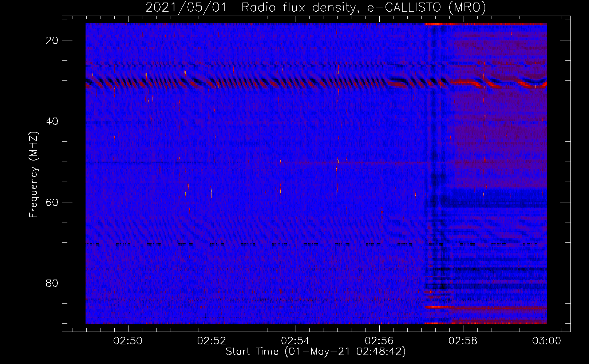589x364 pixels.
Task: Click the time tick label '03:00'
Action: (x=547, y=341)
